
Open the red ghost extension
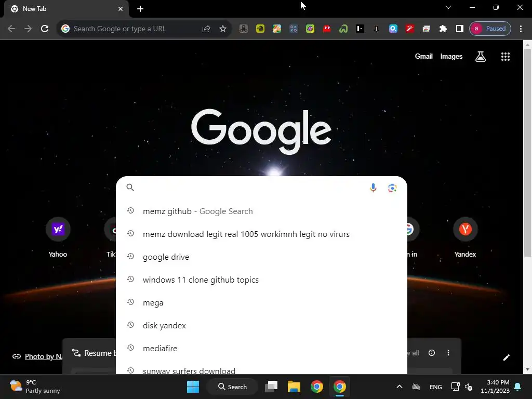pos(327,29)
